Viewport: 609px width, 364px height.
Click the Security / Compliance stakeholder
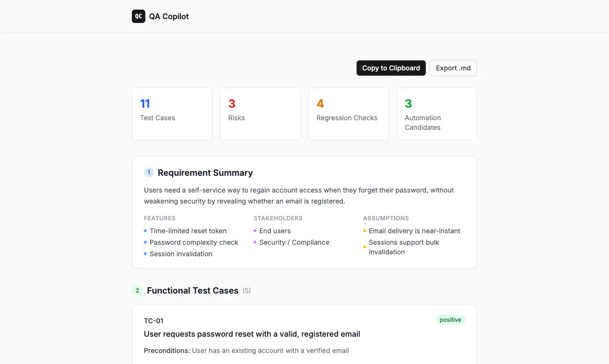[294, 242]
